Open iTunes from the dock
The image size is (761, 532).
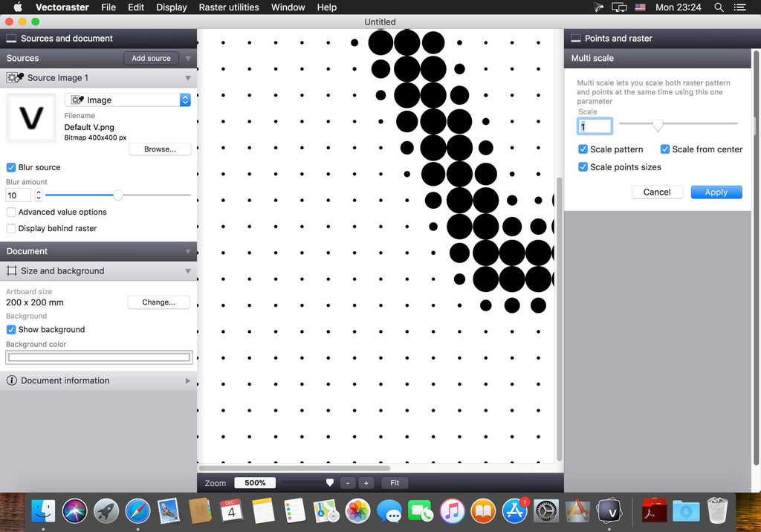(x=452, y=511)
